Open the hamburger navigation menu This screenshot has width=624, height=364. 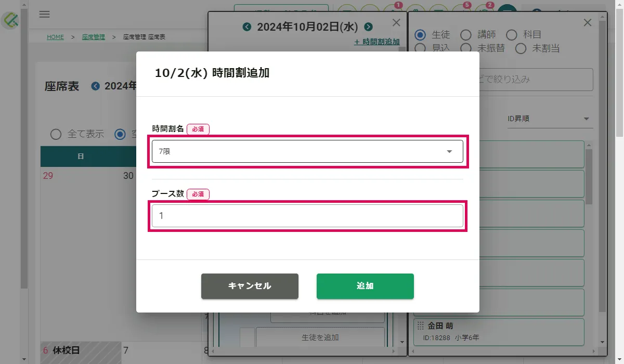45,15
